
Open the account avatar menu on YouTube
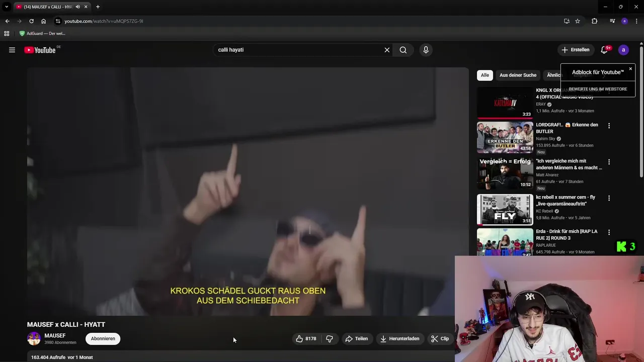tap(623, 50)
